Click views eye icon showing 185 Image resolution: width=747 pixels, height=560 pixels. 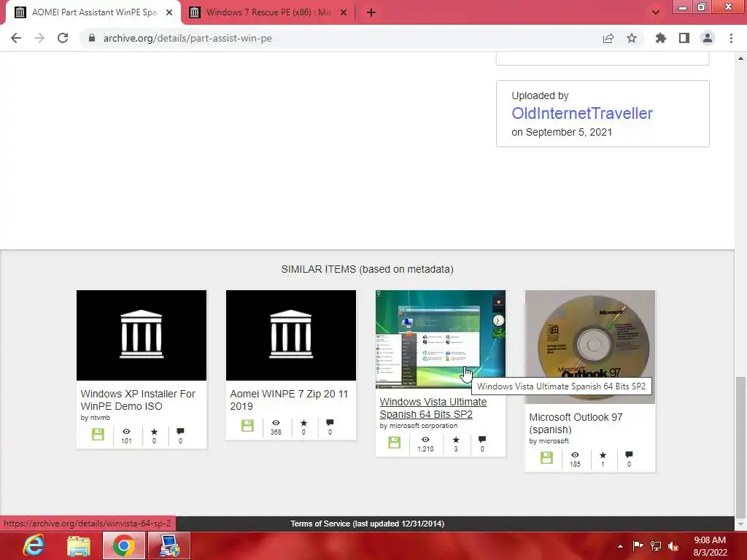coord(575,455)
